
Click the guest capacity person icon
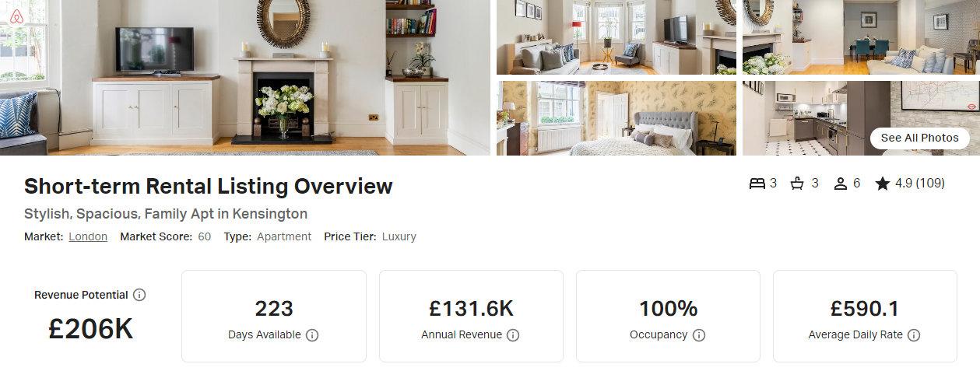coord(841,184)
